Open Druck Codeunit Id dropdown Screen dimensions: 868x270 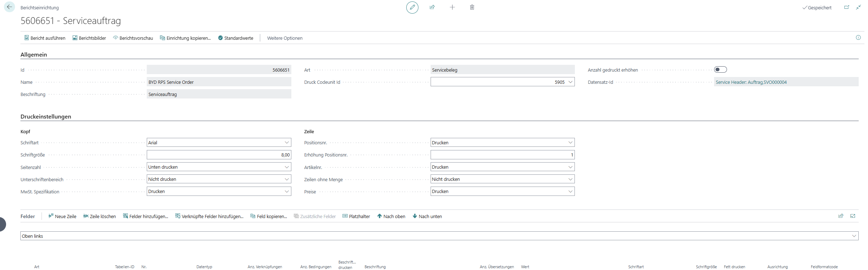(570, 82)
